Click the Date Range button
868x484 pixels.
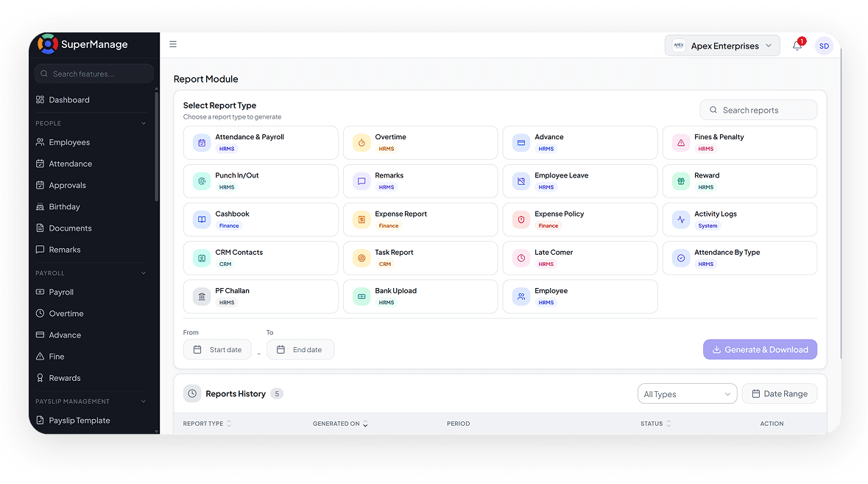(x=780, y=393)
